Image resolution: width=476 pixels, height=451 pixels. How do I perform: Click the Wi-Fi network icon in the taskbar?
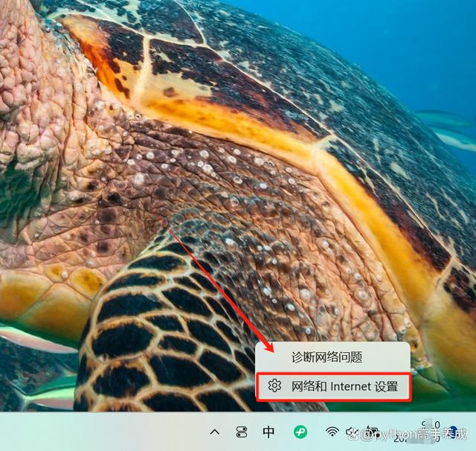332,432
